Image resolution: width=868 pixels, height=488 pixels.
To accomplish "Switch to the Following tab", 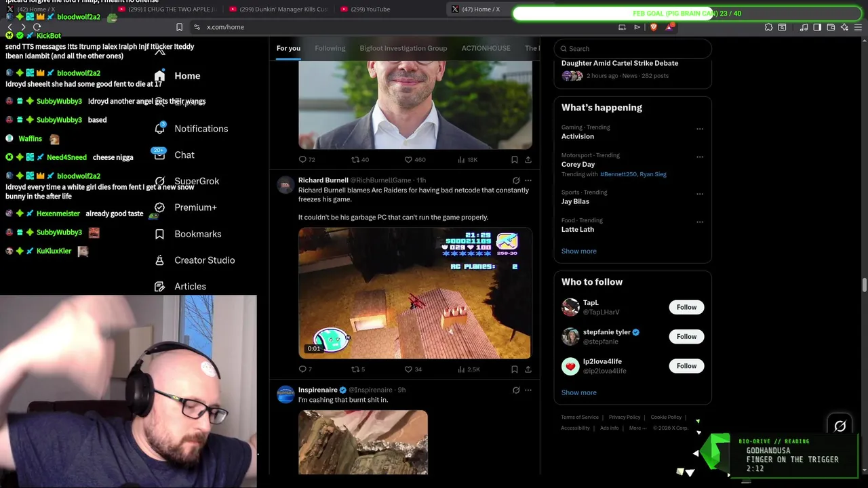I will click(330, 49).
